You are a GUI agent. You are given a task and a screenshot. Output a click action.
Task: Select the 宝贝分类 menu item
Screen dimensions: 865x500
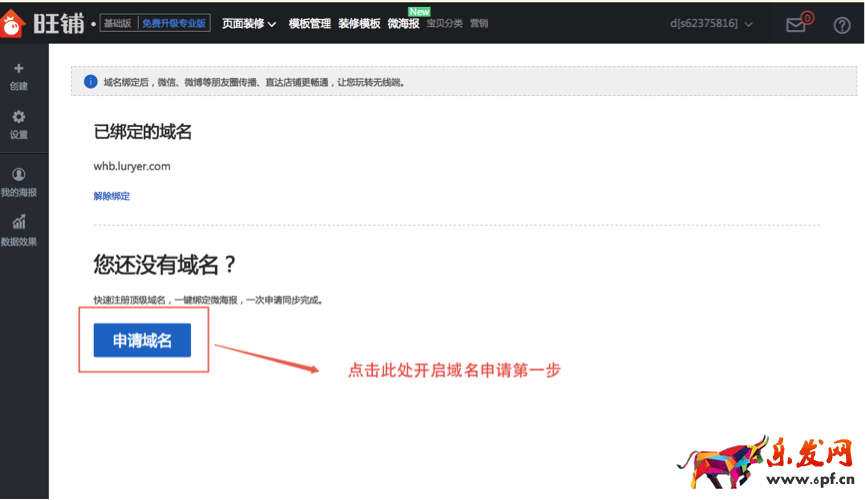click(x=445, y=24)
